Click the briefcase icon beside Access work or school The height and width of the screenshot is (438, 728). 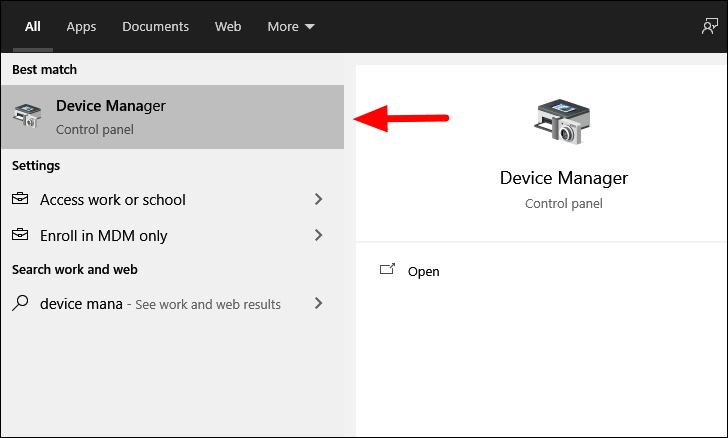(x=20, y=199)
